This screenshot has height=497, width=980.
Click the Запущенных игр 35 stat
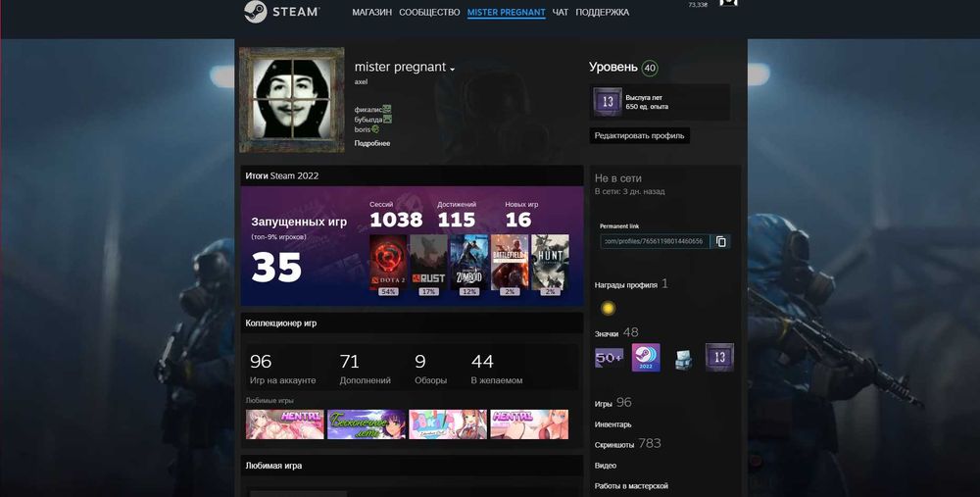pos(299,250)
